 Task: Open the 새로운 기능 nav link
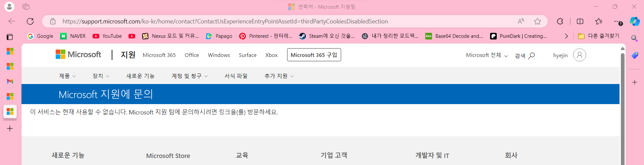(x=141, y=76)
